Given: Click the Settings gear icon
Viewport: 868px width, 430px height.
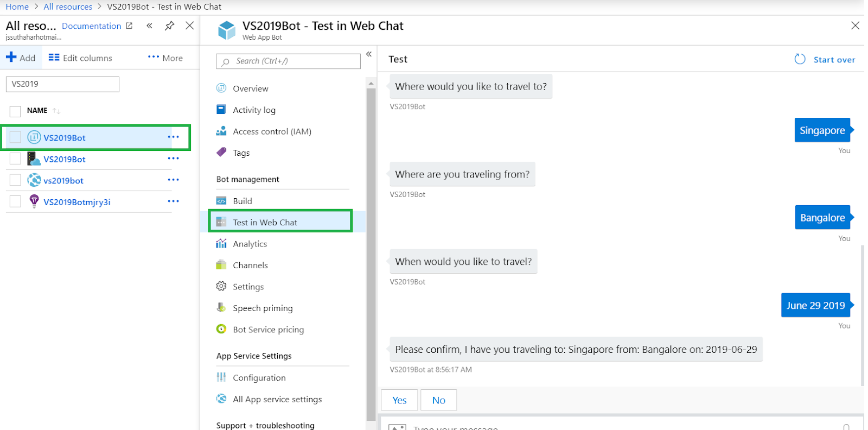Looking at the screenshot, I should pyautogui.click(x=221, y=286).
